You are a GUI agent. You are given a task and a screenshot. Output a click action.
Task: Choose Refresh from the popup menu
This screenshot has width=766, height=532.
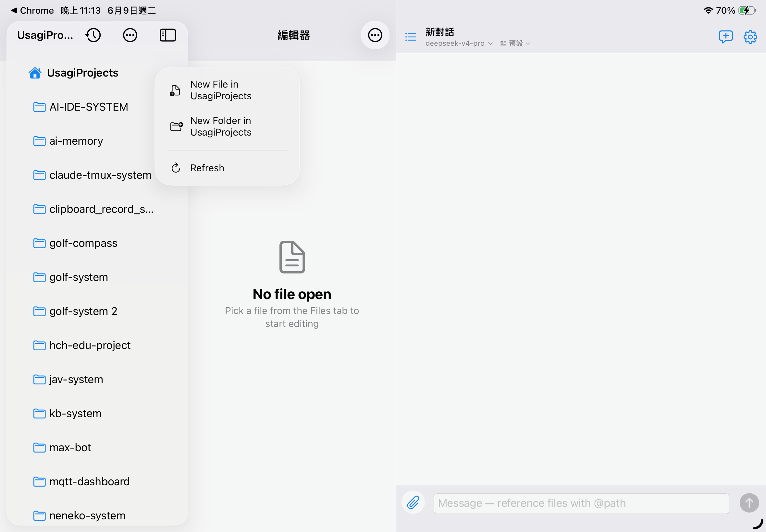(227, 168)
